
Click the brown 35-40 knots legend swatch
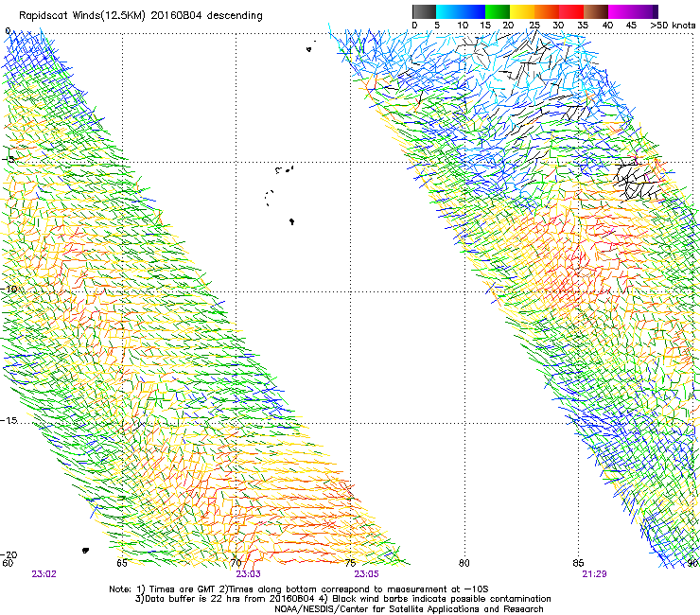(596, 11)
